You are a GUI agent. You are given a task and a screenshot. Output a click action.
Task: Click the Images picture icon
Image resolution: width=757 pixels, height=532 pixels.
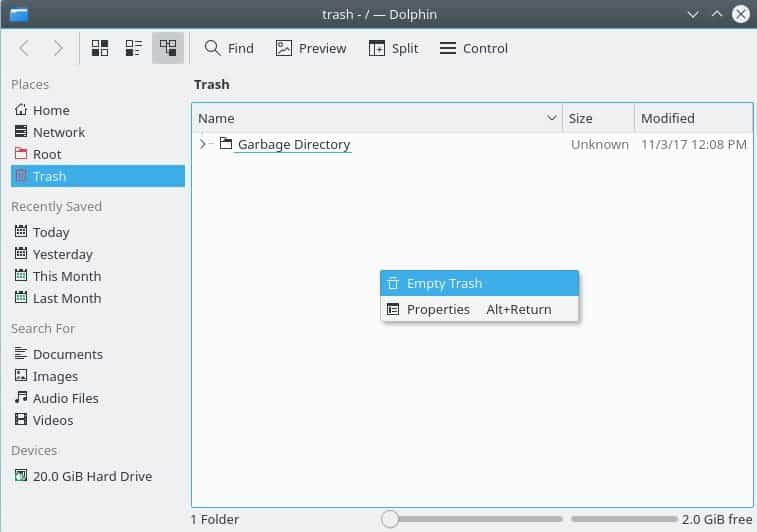pos(21,375)
